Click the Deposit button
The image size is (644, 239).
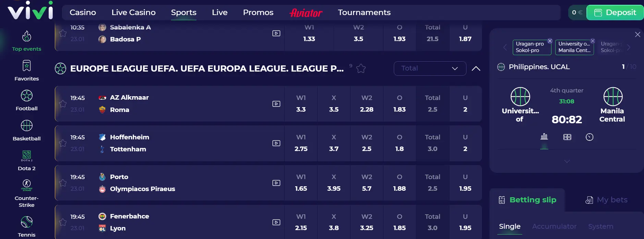tap(615, 13)
